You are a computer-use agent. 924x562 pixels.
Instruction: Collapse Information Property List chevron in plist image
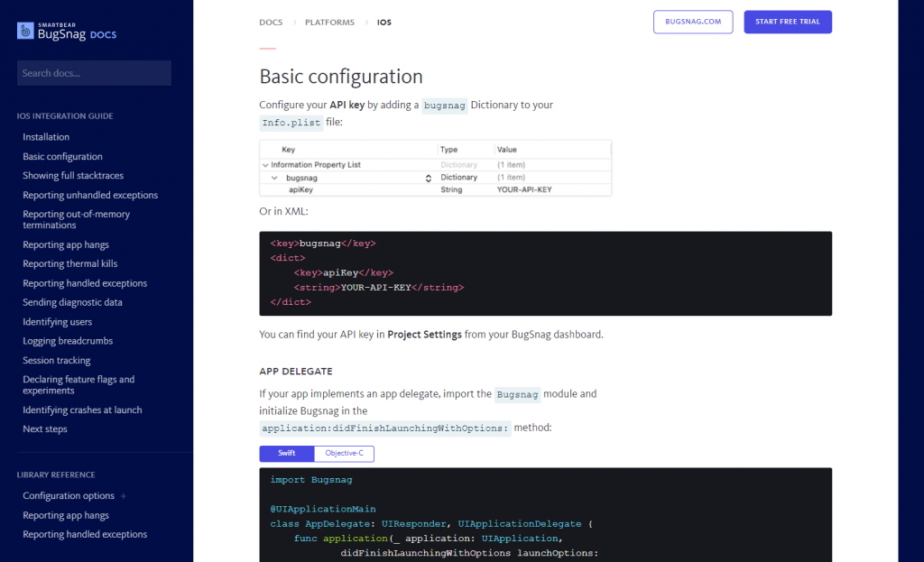(x=266, y=165)
